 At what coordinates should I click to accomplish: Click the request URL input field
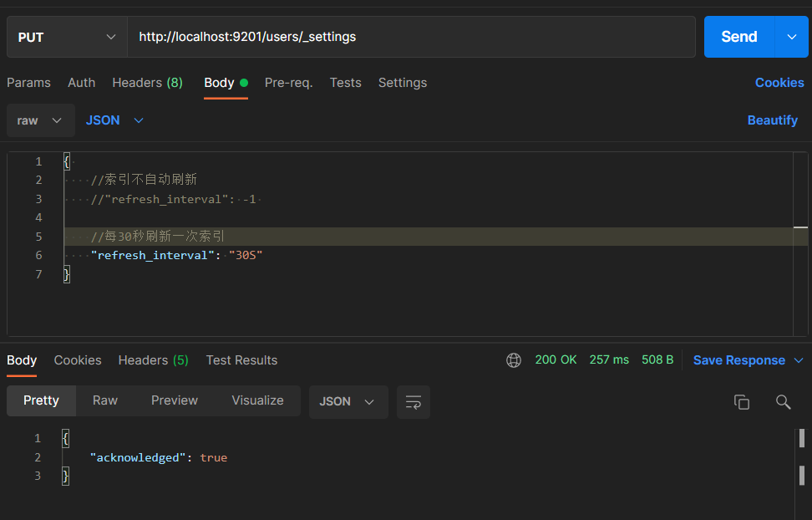411,37
